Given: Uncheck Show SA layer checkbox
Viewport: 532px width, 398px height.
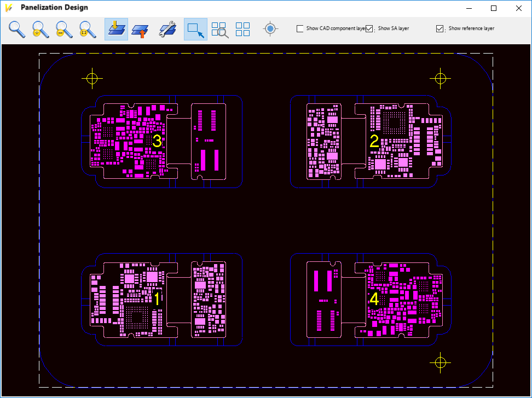Looking at the screenshot, I should click(369, 28).
